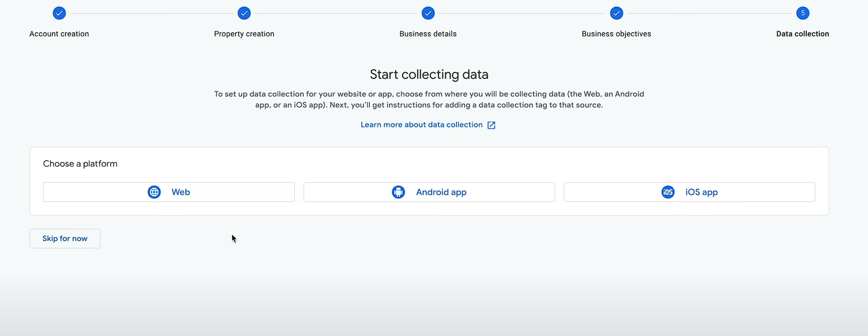The image size is (868, 336).
Task: Go to the Account creation step label
Action: tap(59, 34)
